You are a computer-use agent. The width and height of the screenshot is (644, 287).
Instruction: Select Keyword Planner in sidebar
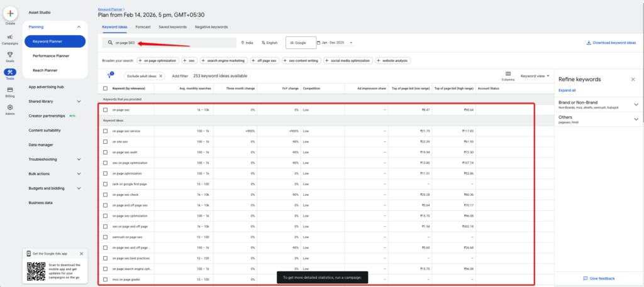tap(55, 41)
